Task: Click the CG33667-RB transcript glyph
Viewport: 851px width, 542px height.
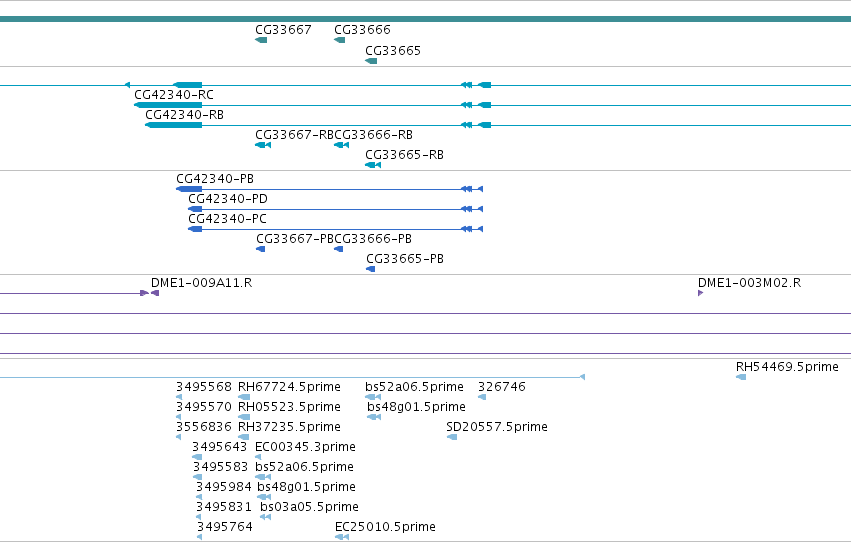Action: [x=263, y=145]
